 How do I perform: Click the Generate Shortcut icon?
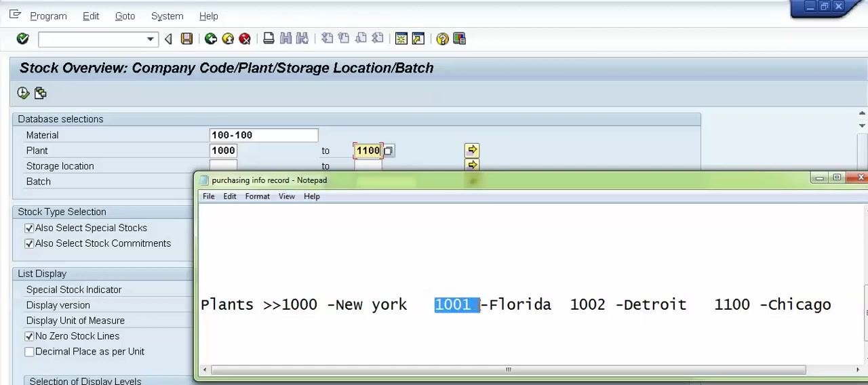(x=418, y=39)
